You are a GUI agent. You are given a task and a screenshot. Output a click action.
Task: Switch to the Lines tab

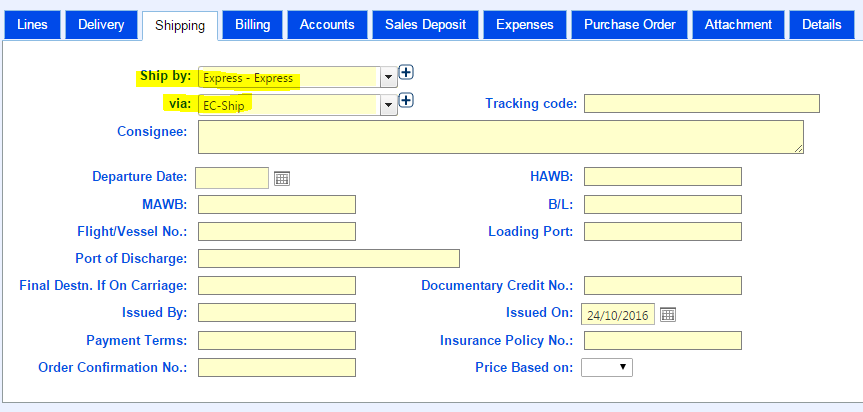[32, 25]
